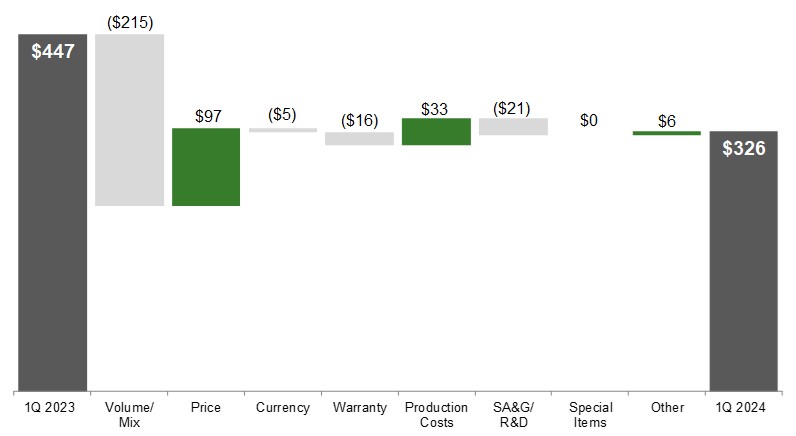This screenshot has height=436, width=796.
Task: Click the gray Warranty bar
Action: [359, 139]
